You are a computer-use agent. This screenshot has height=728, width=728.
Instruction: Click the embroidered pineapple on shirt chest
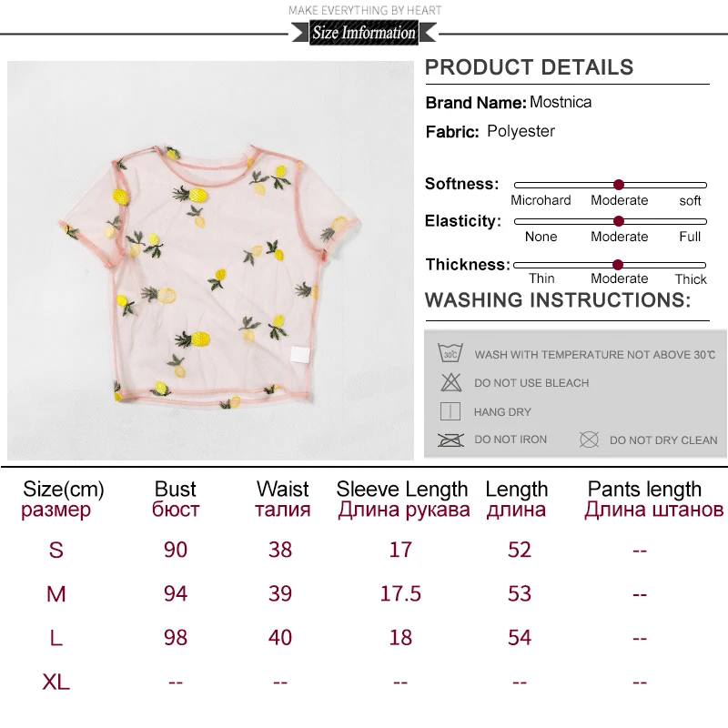191,194
